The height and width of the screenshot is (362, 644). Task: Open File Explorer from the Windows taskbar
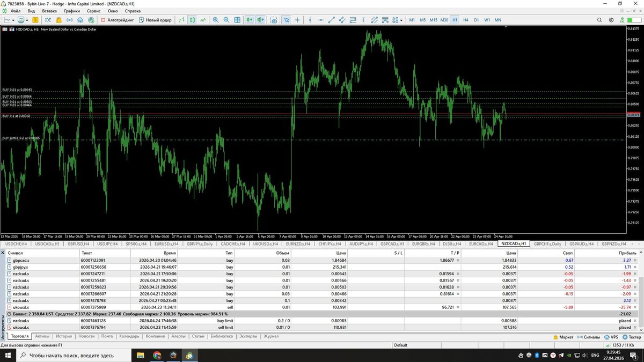[x=141, y=355]
